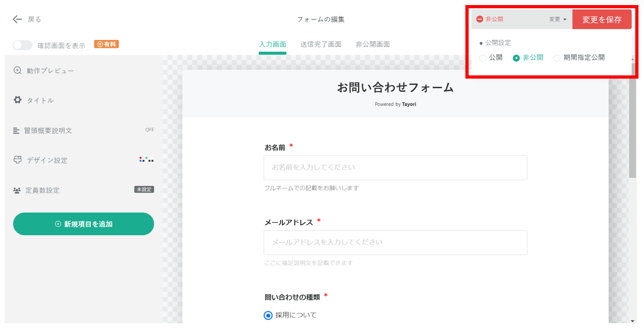Select the 期間指定公開 radio button
This screenshot has height=331, width=644.
click(x=557, y=57)
